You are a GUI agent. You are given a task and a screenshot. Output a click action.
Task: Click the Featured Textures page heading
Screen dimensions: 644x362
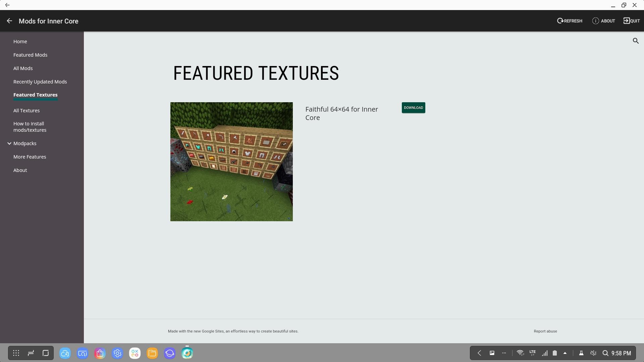point(256,73)
